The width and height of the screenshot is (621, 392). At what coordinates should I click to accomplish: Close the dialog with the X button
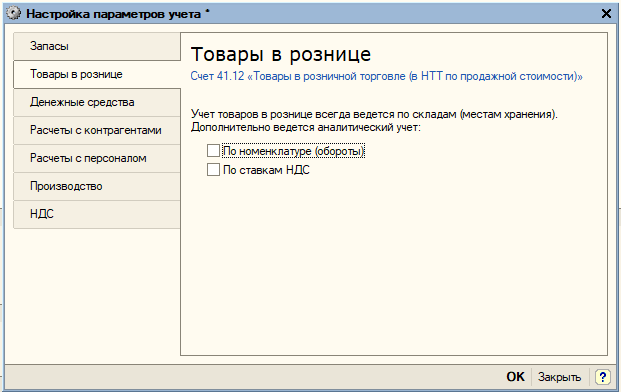tap(606, 14)
